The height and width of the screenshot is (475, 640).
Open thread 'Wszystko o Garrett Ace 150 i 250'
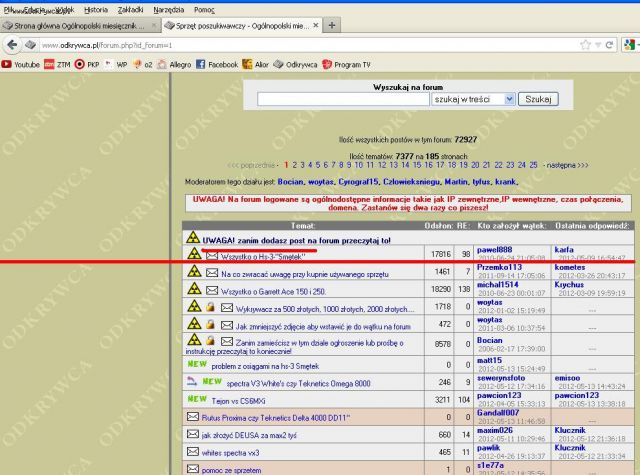[273, 292]
